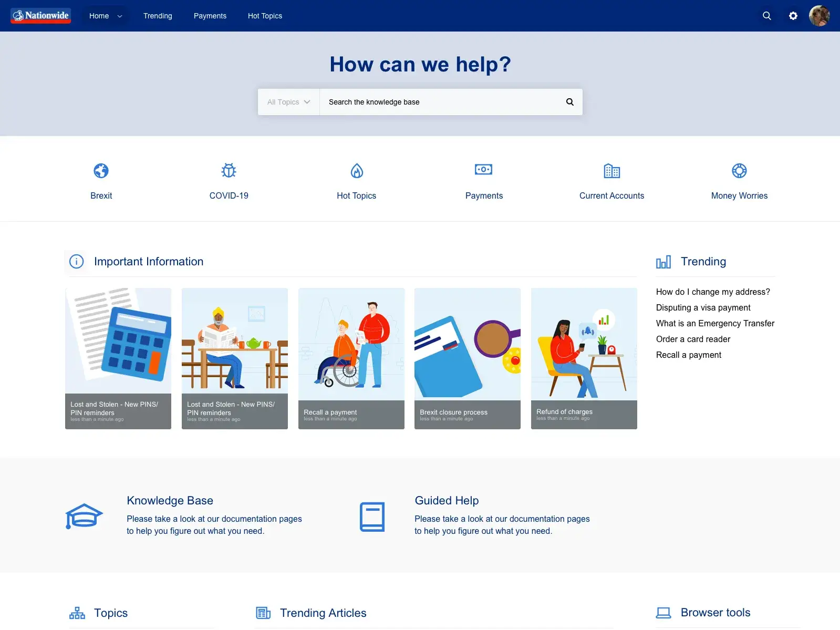Click the Money Worries lifebuoy icon

tap(739, 171)
